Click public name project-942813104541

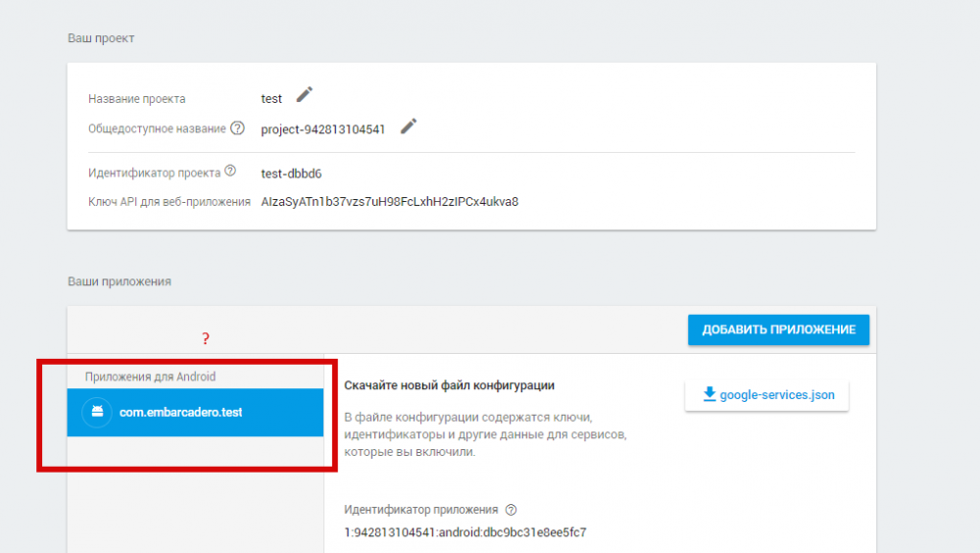pos(323,129)
